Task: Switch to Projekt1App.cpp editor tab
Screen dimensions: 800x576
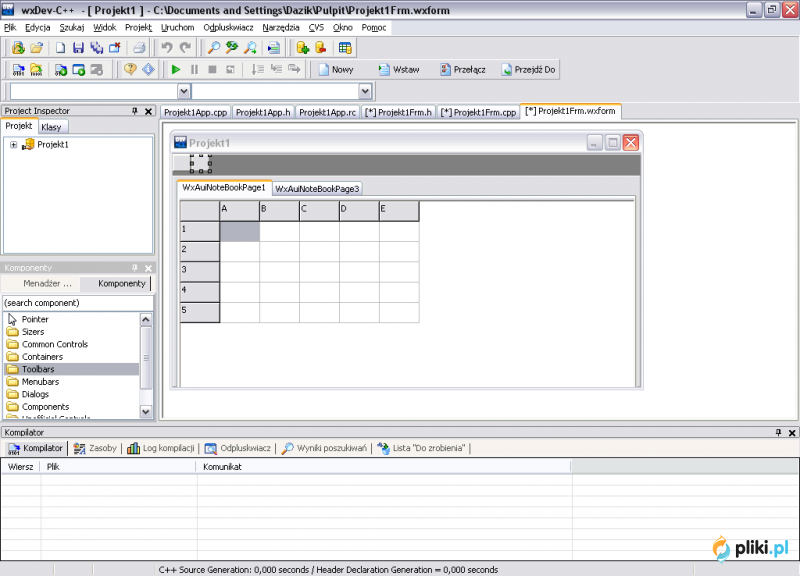Action: (x=195, y=112)
